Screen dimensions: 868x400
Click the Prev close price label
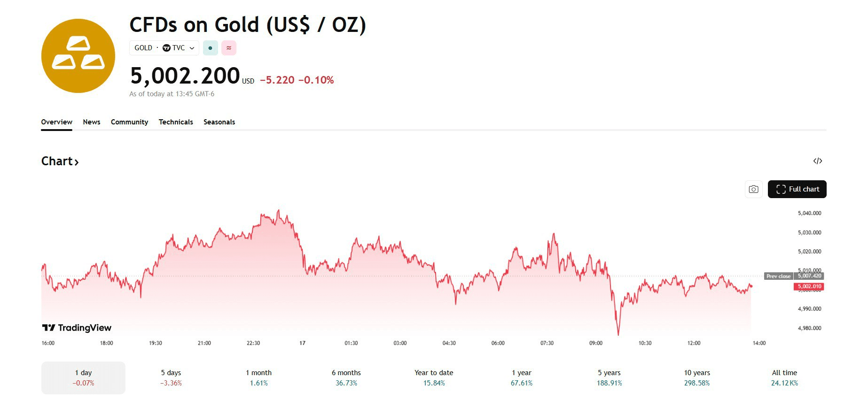tap(778, 276)
